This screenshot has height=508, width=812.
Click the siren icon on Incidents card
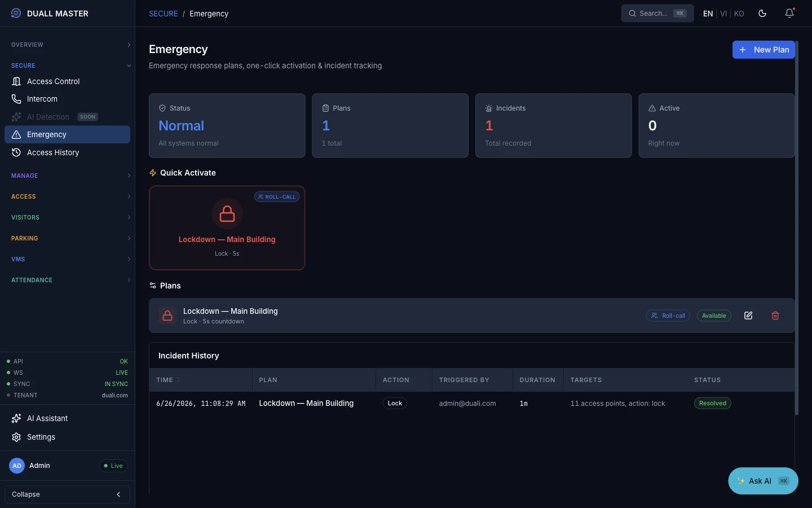(489, 108)
